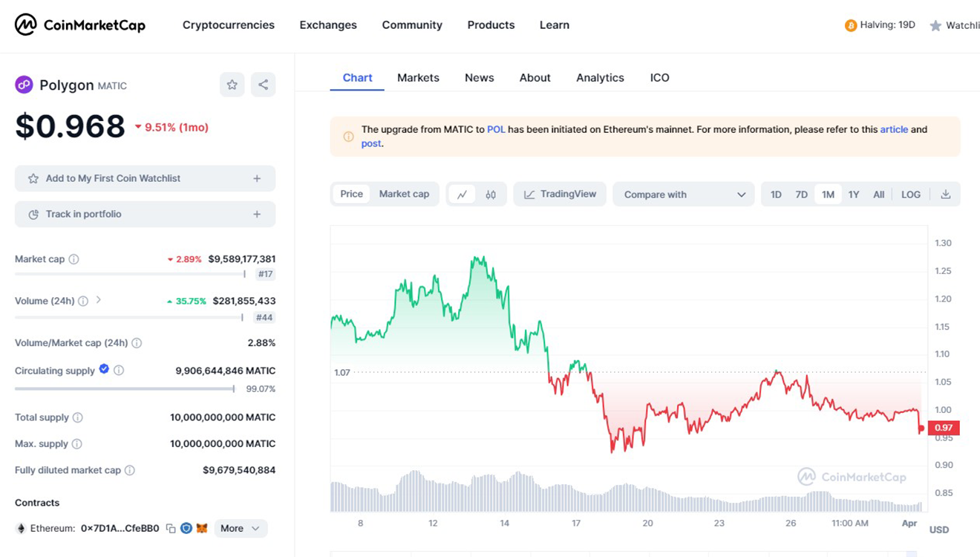
Task: Switch to the candlestick chart view icon
Action: tap(491, 195)
